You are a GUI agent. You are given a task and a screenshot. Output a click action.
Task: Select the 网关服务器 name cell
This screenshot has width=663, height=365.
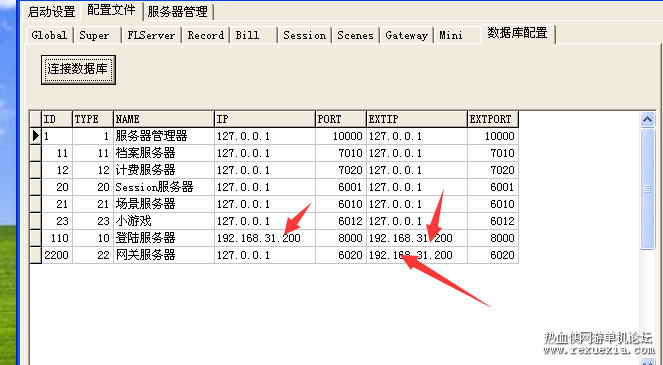[x=164, y=255]
